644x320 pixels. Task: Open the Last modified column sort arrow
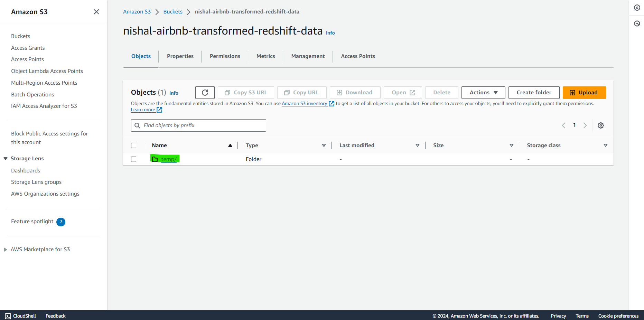pos(418,145)
